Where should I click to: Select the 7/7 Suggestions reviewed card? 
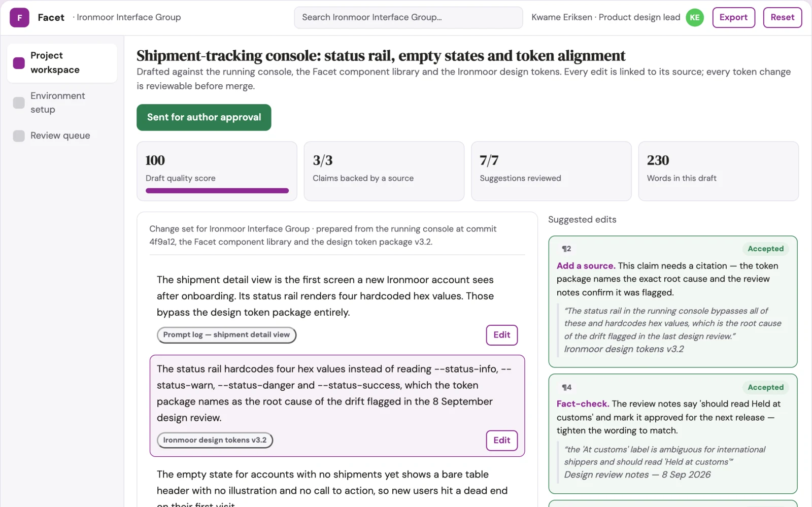point(551,171)
